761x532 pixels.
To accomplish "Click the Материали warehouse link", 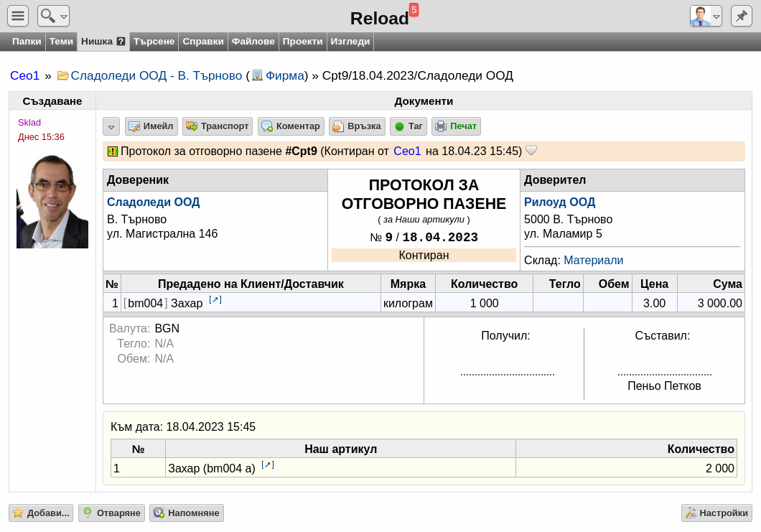I will (x=593, y=260).
